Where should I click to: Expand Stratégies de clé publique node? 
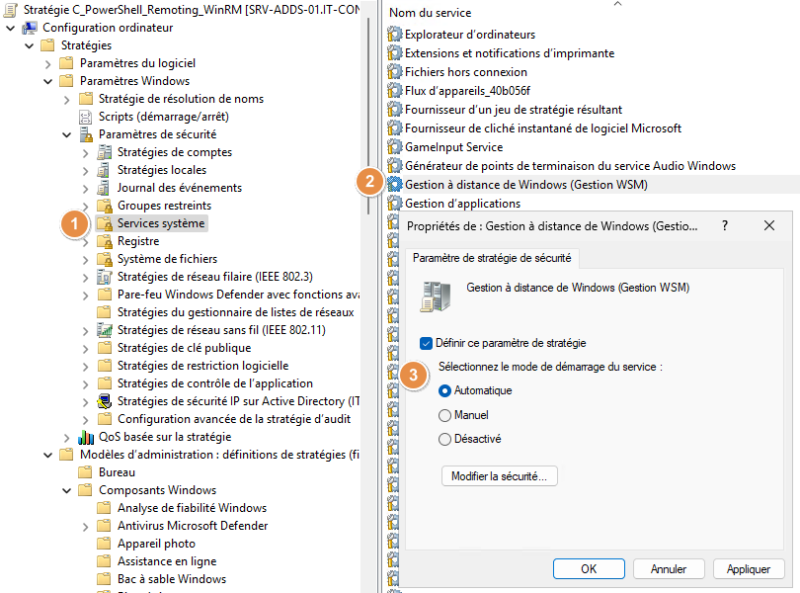(x=85, y=349)
